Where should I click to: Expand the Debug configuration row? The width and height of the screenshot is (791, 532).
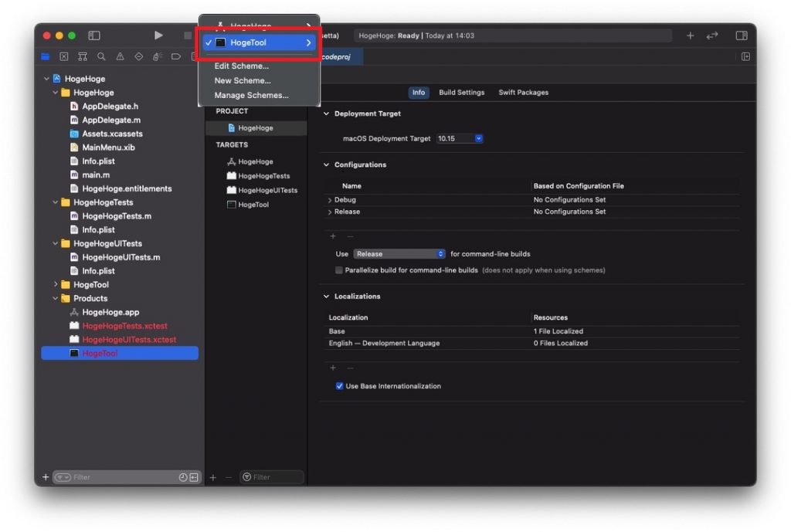click(329, 200)
